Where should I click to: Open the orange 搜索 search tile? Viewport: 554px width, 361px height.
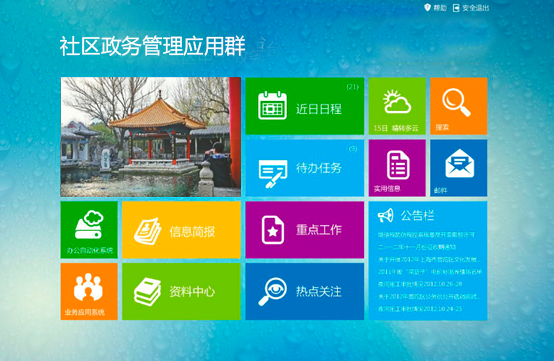click(x=459, y=106)
